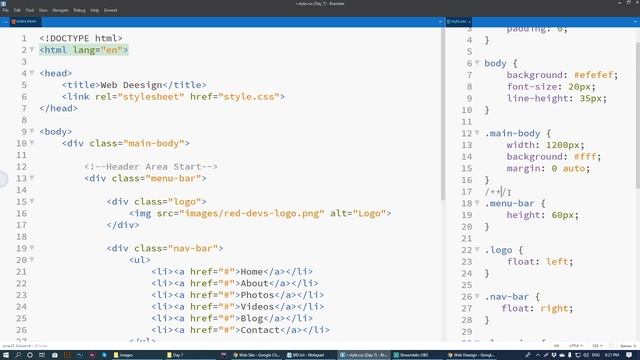The width and height of the screenshot is (640, 360).
Task: Open the Windows notification center
Action: [x=630, y=355]
